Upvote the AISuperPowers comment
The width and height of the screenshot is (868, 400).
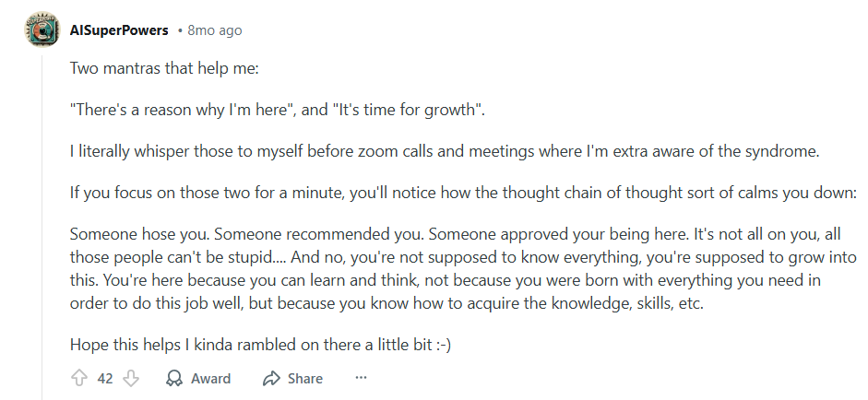[x=79, y=378]
